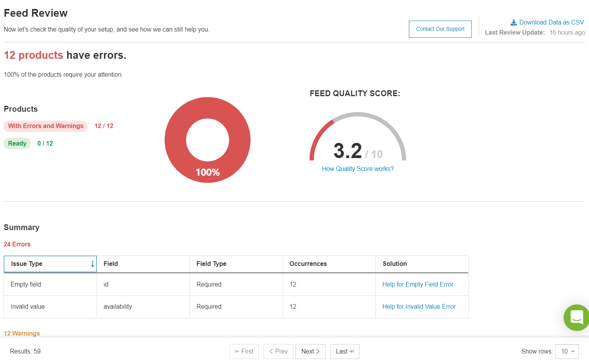Click the Download Data as CSV icon
The height and width of the screenshot is (364, 589).
tap(514, 23)
